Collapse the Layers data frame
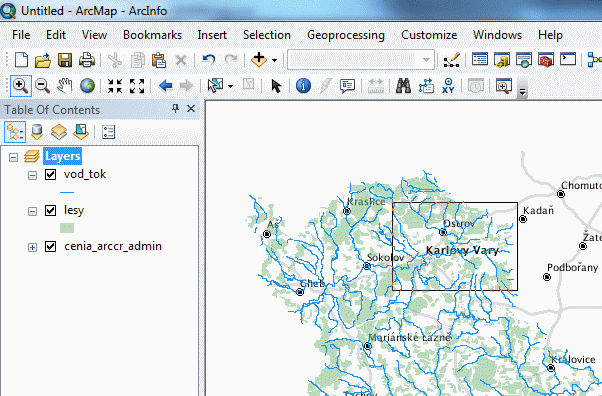The height and width of the screenshot is (396, 602). 13,157
